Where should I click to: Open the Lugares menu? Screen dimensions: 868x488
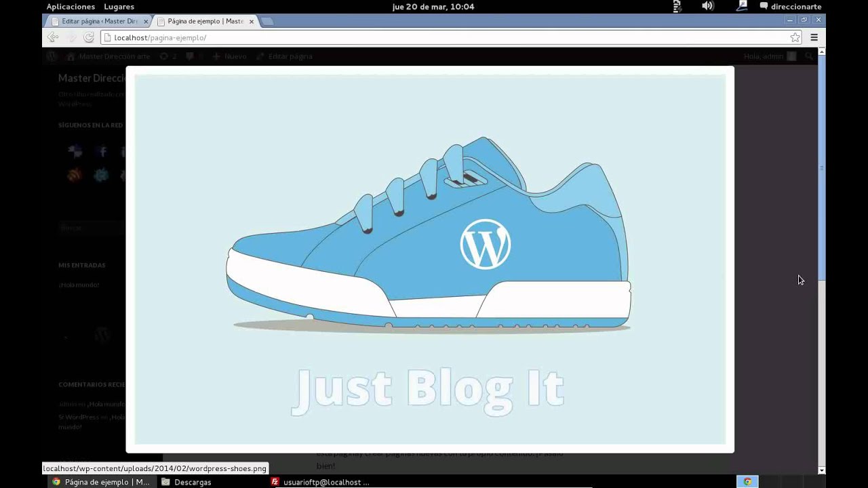point(119,7)
